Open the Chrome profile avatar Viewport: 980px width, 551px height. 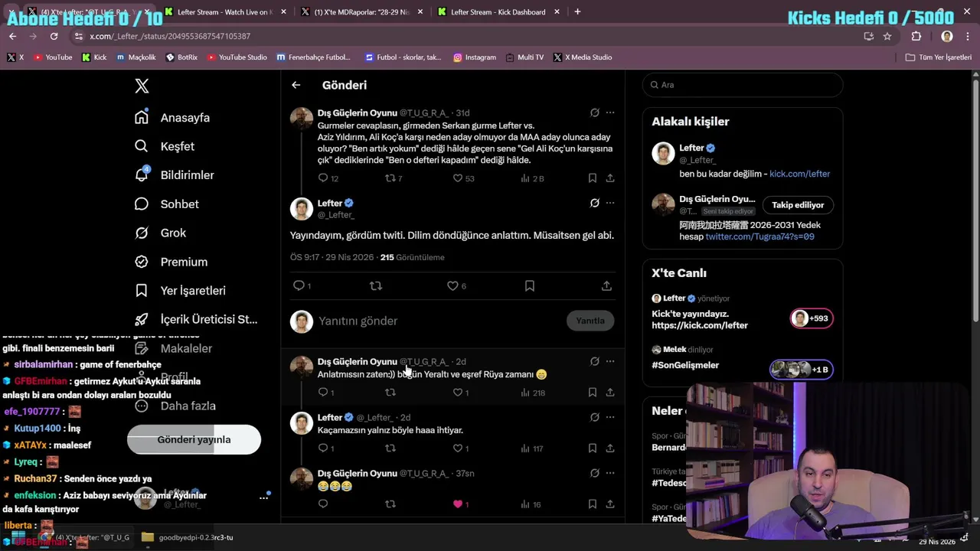click(x=947, y=36)
